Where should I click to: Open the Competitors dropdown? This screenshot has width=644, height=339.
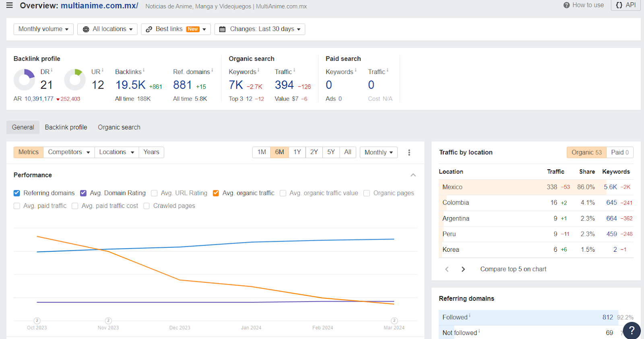[69, 152]
